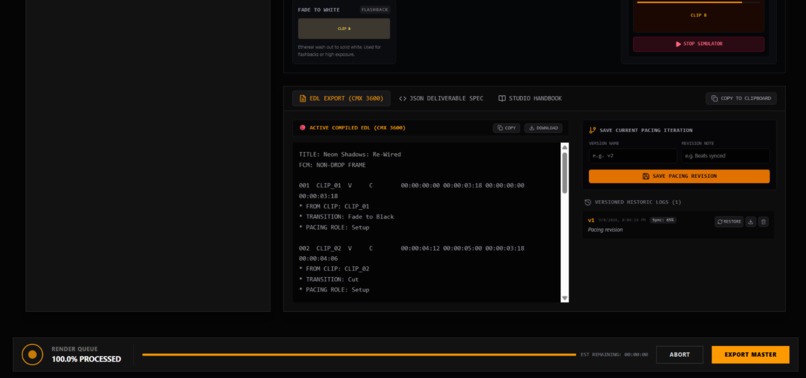Download the v1 revision log
Image resolution: width=806 pixels, height=378 pixels.
coord(750,222)
